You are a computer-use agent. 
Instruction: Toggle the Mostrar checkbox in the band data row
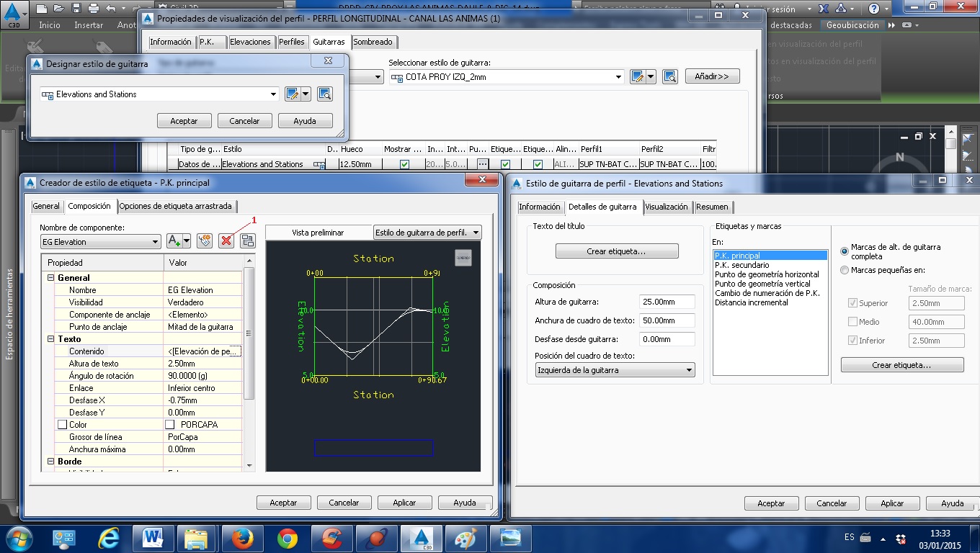[x=404, y=164]
